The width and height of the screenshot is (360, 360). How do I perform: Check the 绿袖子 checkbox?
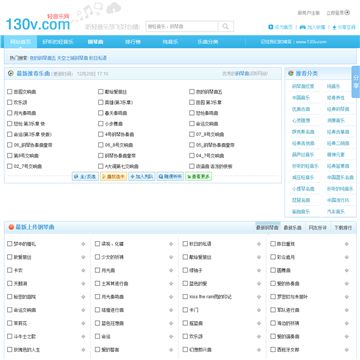[x=185, y=270]
